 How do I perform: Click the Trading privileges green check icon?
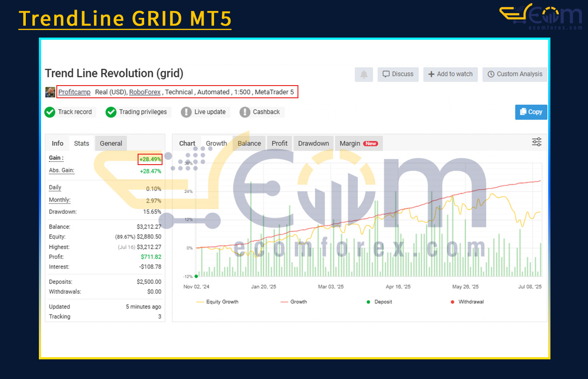(111, 112)
